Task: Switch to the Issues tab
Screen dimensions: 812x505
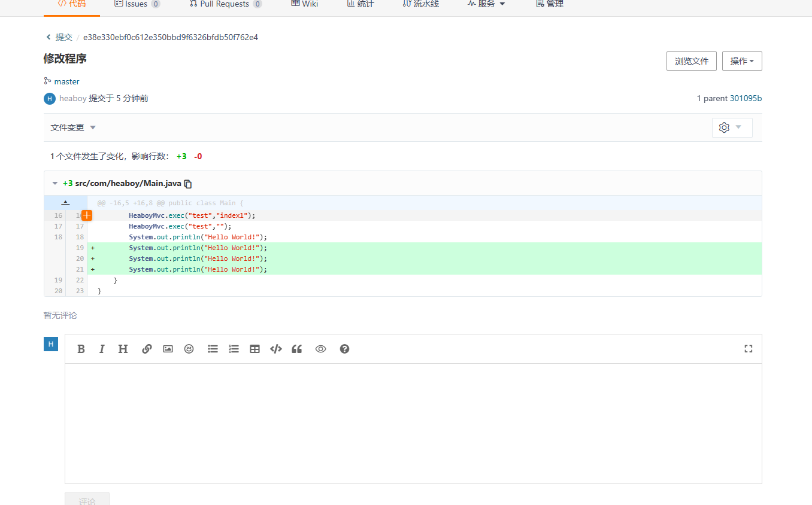Action: click(137, 4)
